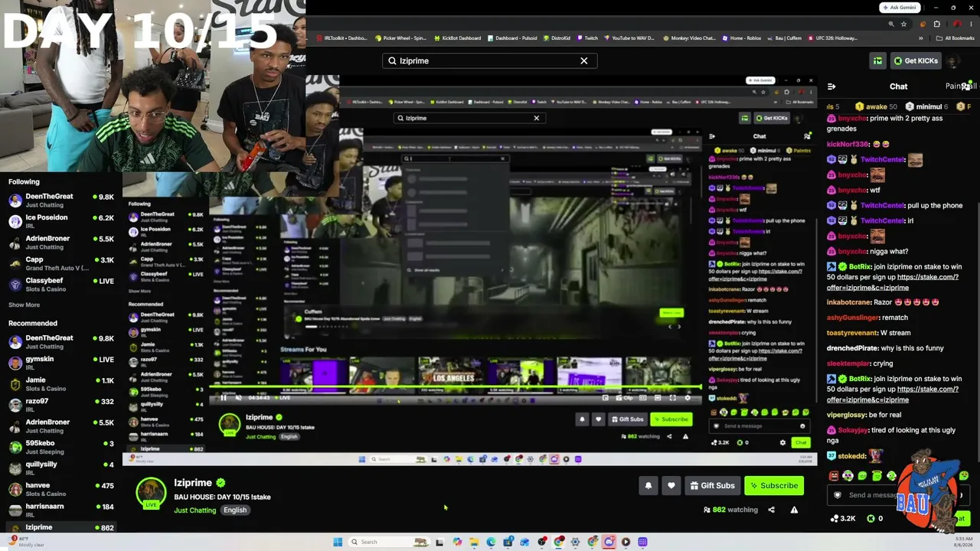Open the Monkey Video Chat bookmark

click(x=689, y=38)
